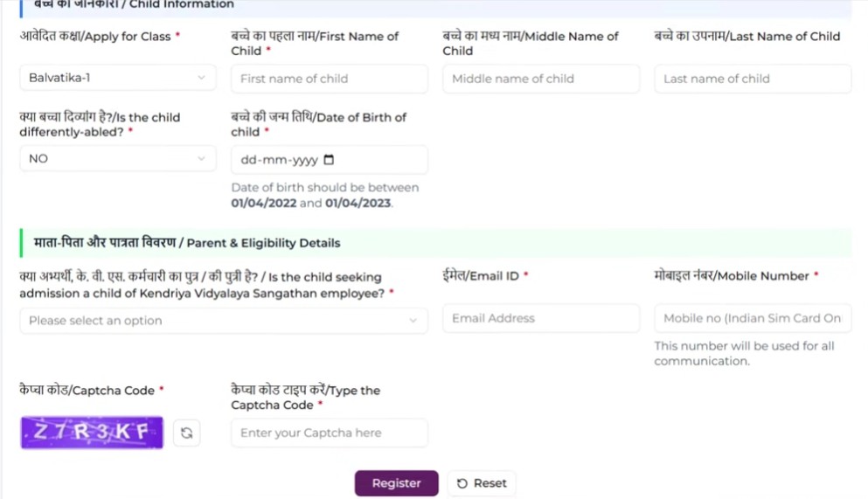Expand the differently-abled NO dropdown

coord(117,158)
